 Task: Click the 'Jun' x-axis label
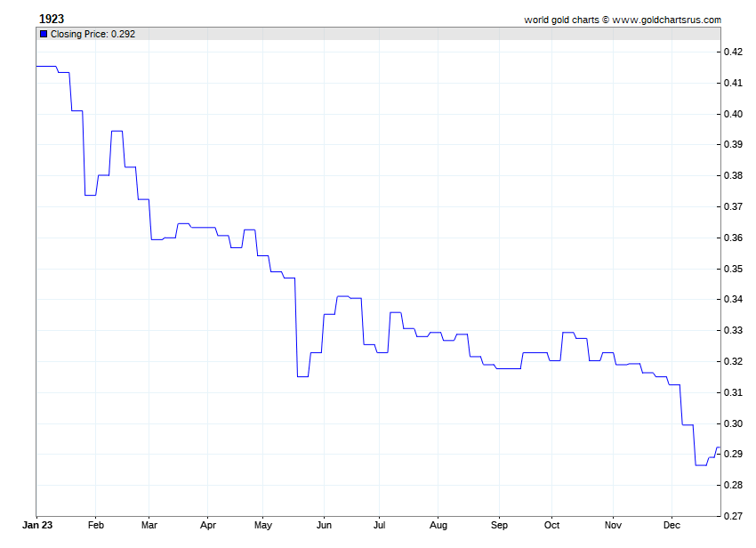324,525
